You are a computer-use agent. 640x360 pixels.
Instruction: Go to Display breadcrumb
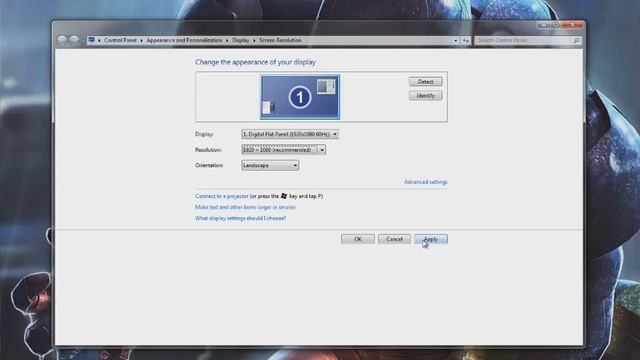[240, 40]
